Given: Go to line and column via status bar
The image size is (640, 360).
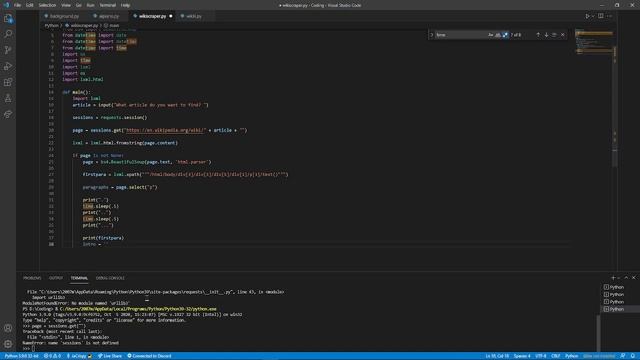Looking at the screenshot, I should coord(497,356).
